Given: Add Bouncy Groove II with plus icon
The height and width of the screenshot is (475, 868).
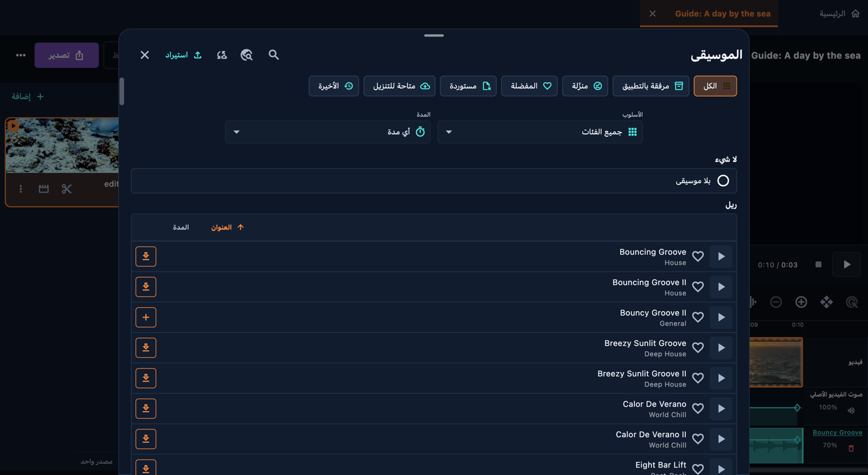Looking at the screenshot, I should coord(146,318).
